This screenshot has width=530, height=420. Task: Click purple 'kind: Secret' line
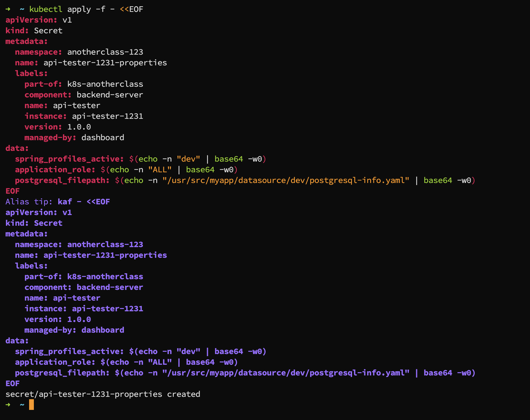point(34,223)
